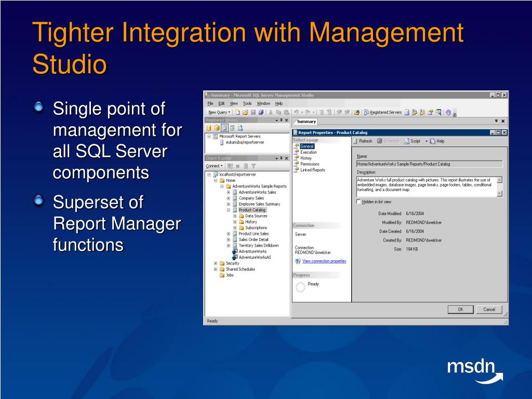532x399 pixels.
Task: Click the greyed Schedule button in dialog toolbar
Action: point(388,141)
